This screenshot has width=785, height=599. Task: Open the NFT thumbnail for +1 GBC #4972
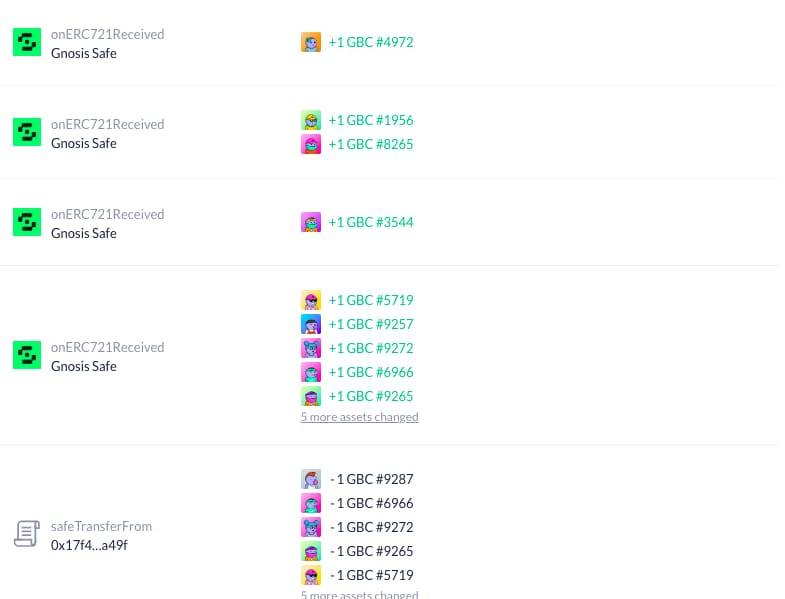pos(311,42)
